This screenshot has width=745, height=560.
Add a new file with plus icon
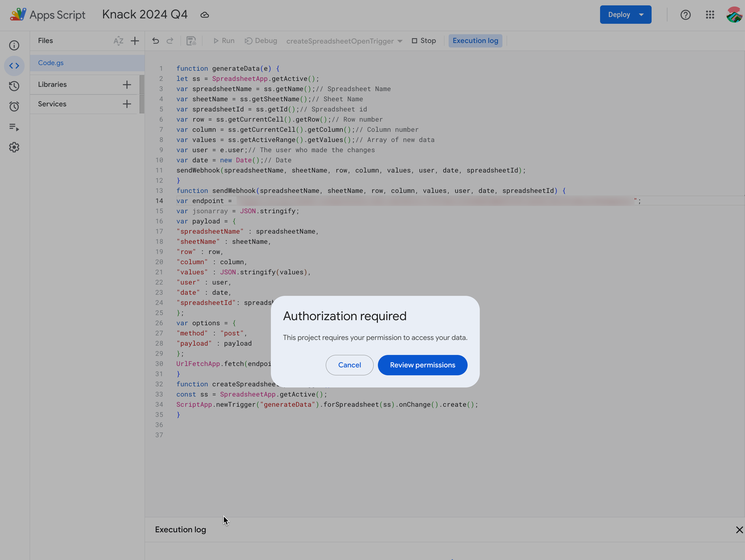pyautogui.click(x=135, y=41)
